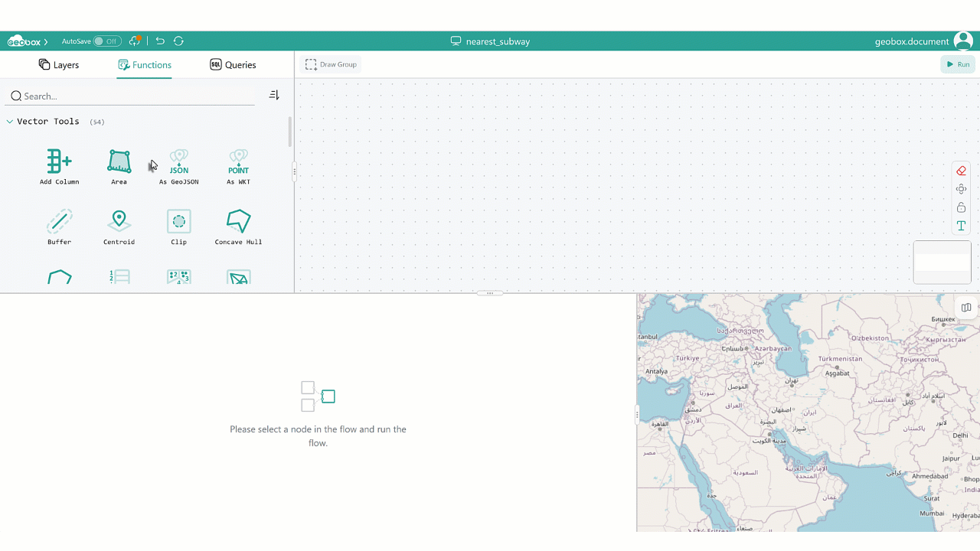Screen dimensions: 980x551
Task: Select the Clip function icon
Action: coord(178,221)
